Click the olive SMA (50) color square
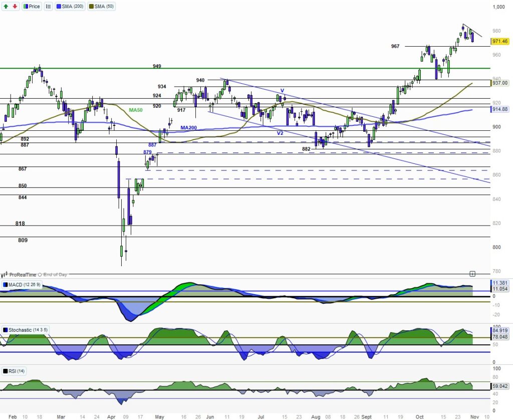The image size is (513, 420). 91,7
